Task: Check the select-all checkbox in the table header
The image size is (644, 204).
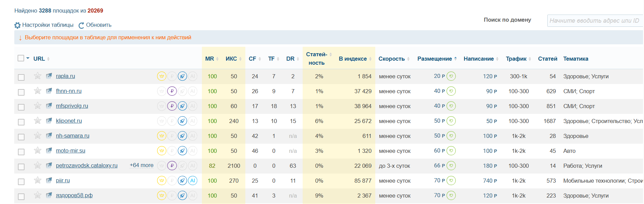Action: [x=21, y=58]
